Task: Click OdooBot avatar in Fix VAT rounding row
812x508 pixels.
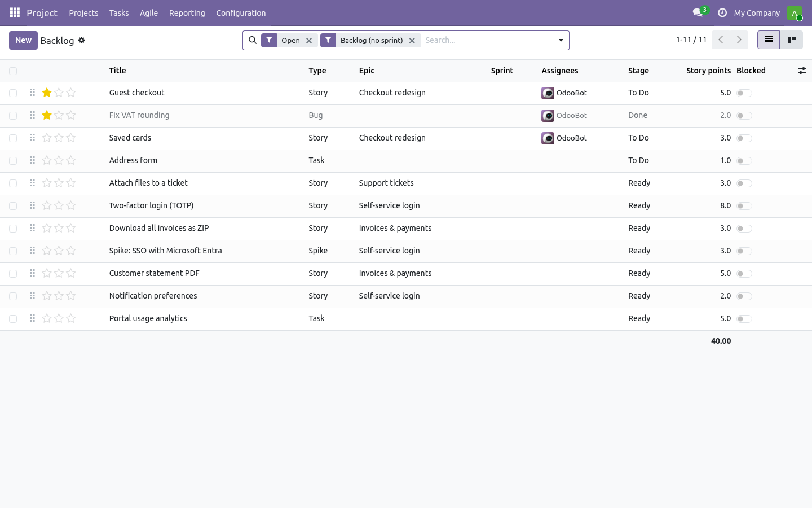Action: 548,115
